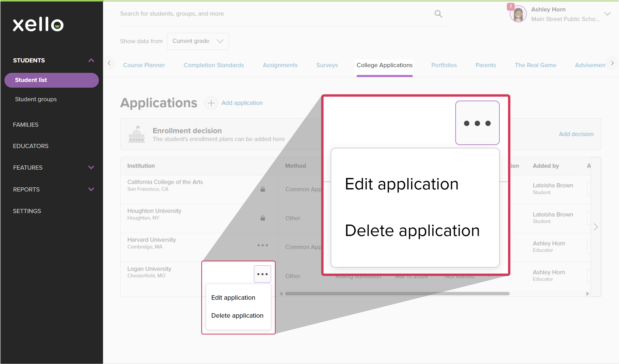Click the plus icon beside Add application
619x364 pixels.
coord(211,103)
